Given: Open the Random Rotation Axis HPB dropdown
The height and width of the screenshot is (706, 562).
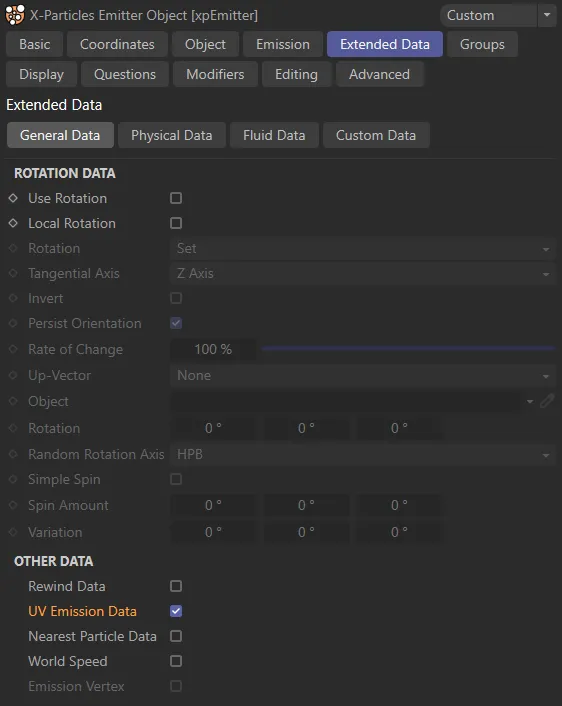Looking at the screenshot, I should [x=363, y=454].
